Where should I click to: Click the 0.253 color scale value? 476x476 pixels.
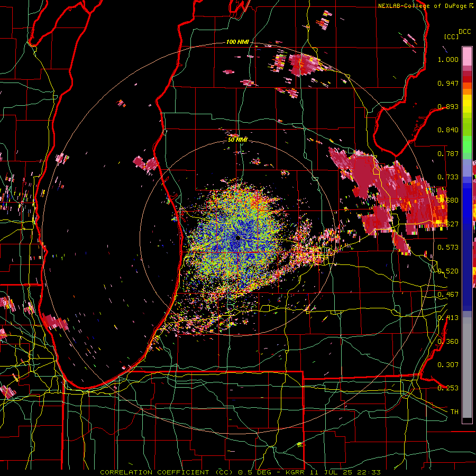[x=448, y=388]
